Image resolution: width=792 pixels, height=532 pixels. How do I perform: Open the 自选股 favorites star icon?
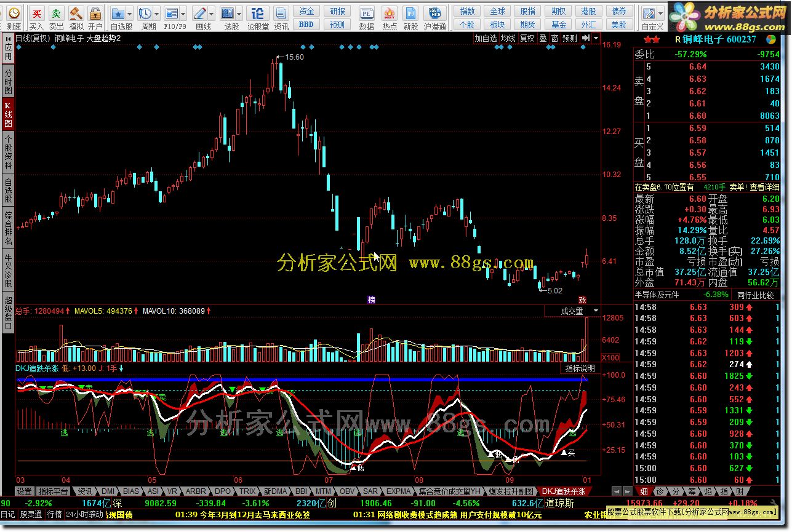118,13
